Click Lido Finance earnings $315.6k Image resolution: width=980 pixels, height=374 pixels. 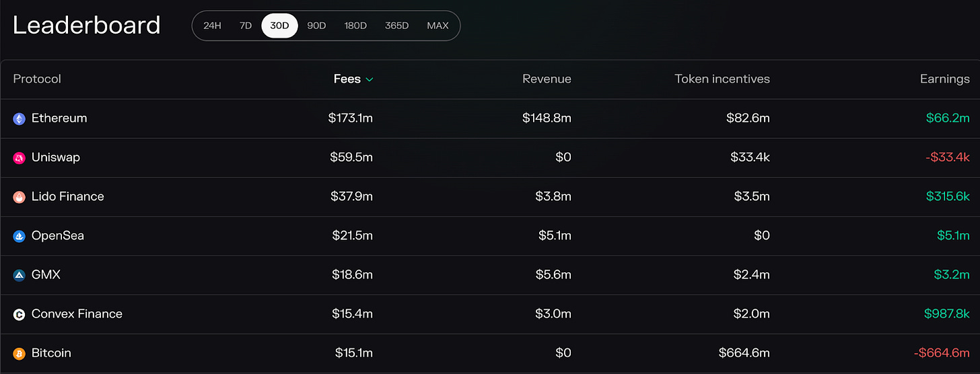tap(948, 196)
